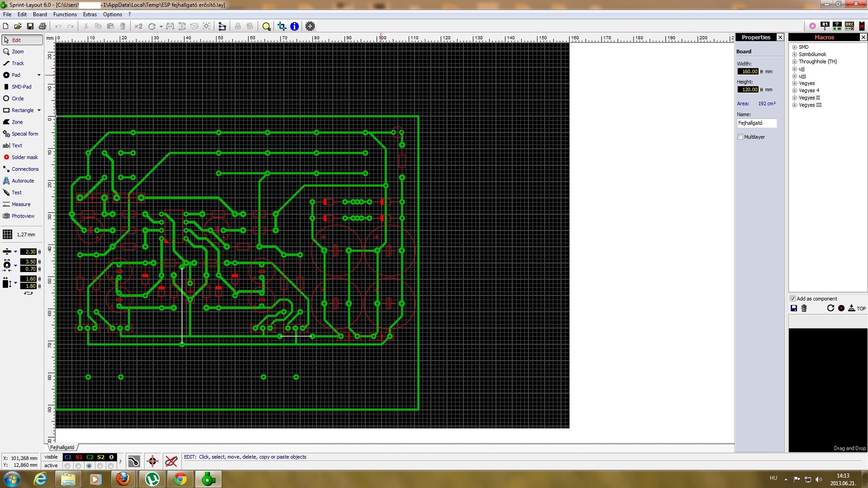The height and width of the screenshot is (488, 868).
Task: Edit the board Width field
Action: [x=748, y=71]
